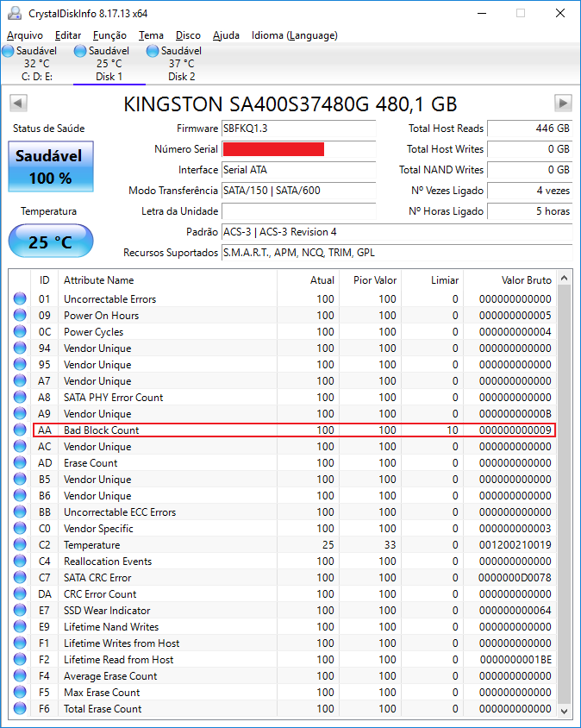Click the Nº Horas Ligado value 5 horas
581x728 pixels.
(529, 211)
